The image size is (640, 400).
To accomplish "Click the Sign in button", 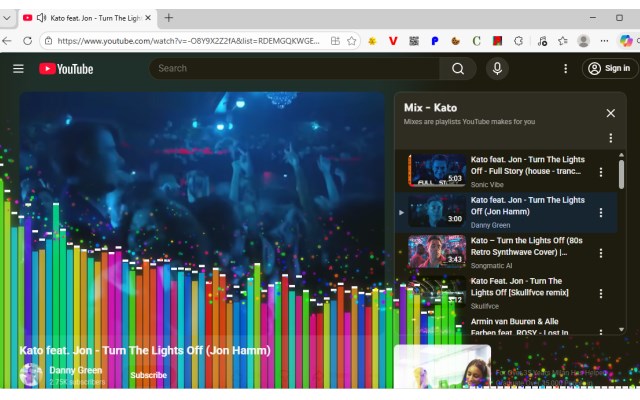I will pyautogui.click(x=609, y=69).
